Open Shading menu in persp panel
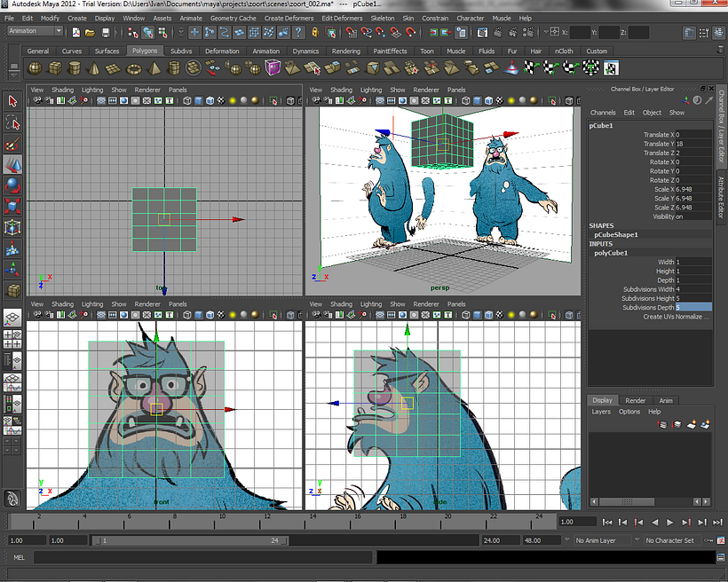The width and height of the screenshot is (728, 582). pos(341,90)
